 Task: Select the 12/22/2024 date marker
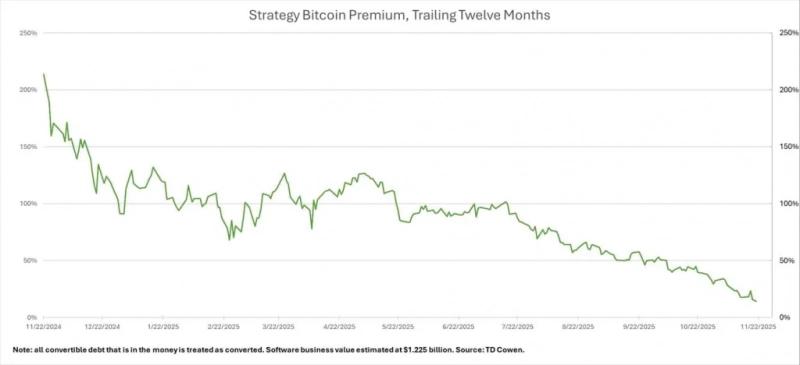click(x=102, y=326)
